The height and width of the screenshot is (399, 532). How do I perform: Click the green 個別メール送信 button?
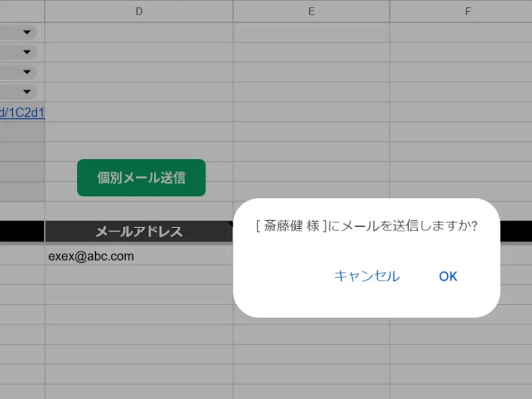click(x=142, y=178)
